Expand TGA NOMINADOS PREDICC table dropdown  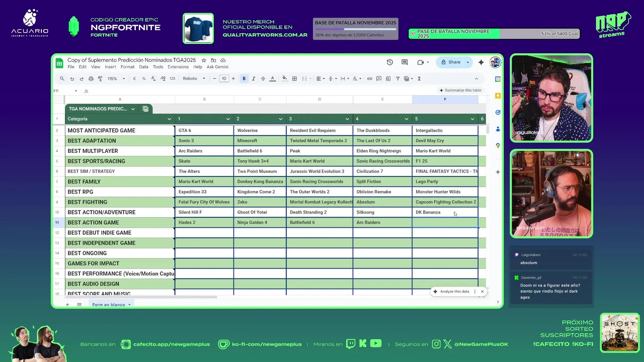(x=133, y=109)
